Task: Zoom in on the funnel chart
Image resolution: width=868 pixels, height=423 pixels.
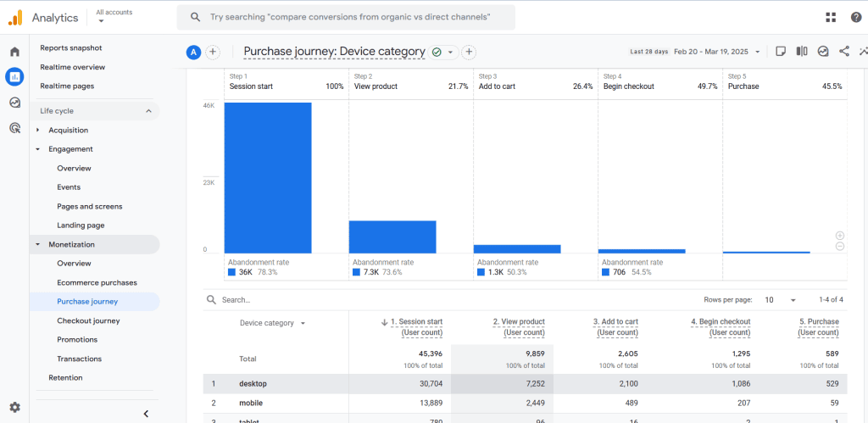Action: pyautogui.click(x=840, y=236)
